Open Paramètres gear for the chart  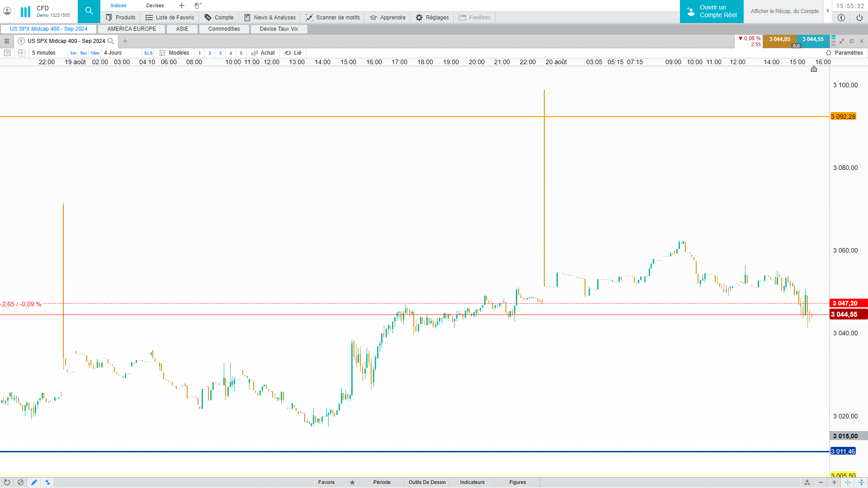[x=844, y=53]
